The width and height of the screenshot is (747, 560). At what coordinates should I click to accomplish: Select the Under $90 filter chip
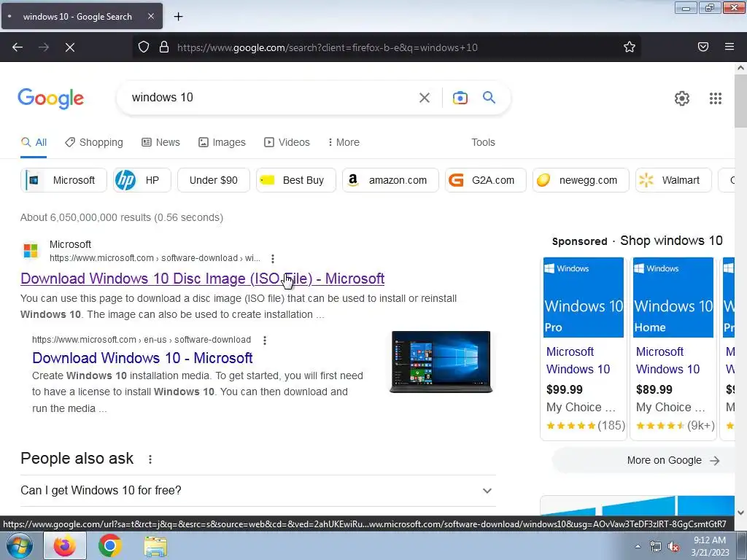coord(214,180)
